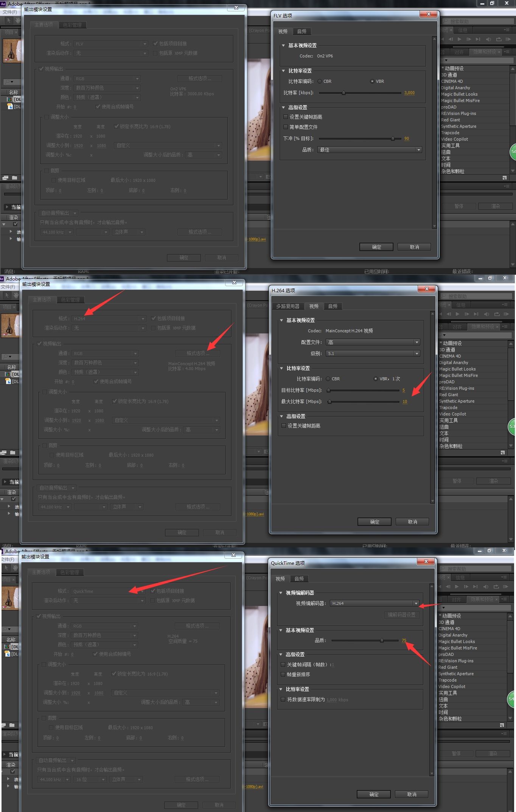Select the Hand tool behind H.264 output module window
516x812 pixels.
[x=16, y=295]
